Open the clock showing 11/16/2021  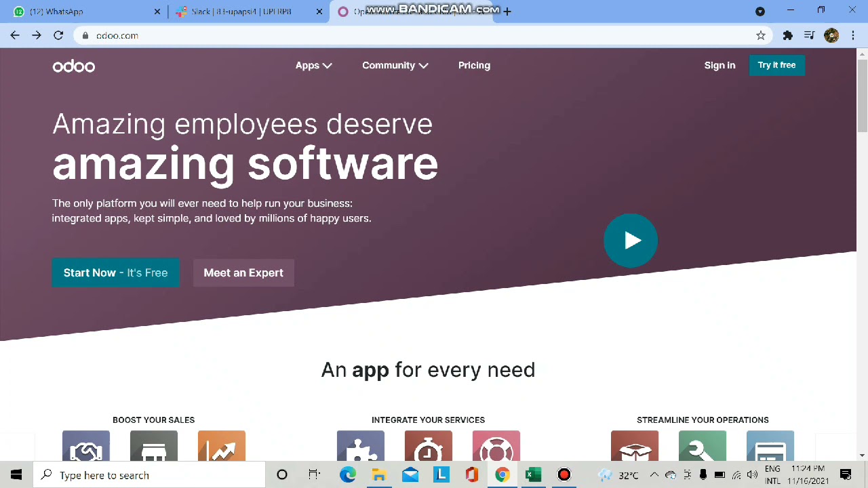808,475
